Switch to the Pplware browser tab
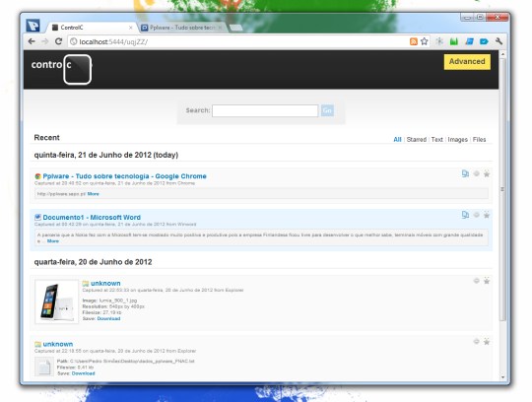Viewport: 532px width, 402px height. click(181, 28)
